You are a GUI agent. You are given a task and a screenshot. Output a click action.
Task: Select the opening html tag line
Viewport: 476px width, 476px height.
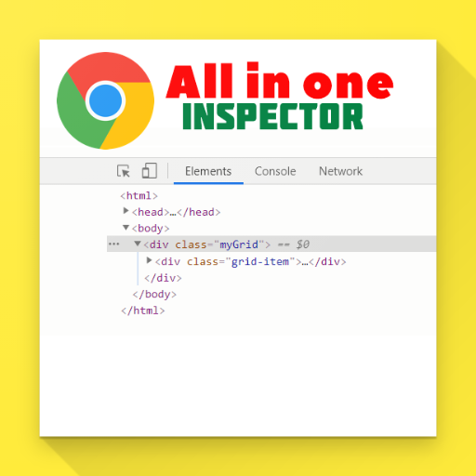[x=139, y=196]
